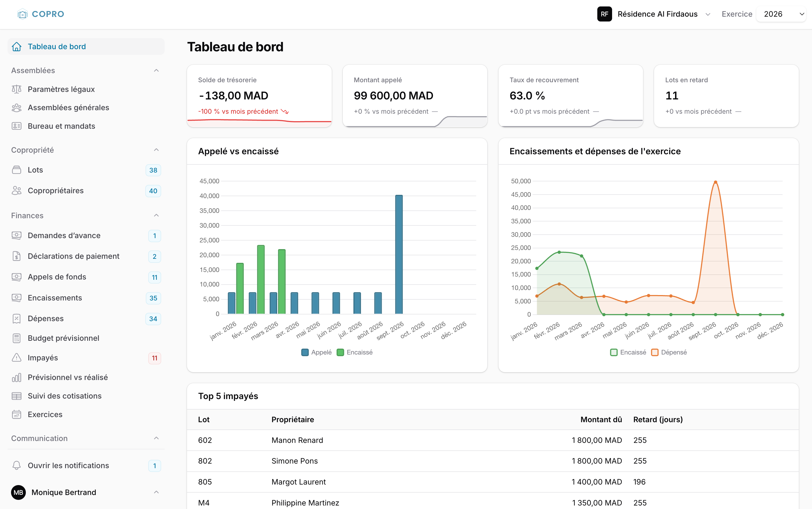This screenshot has height=509, width=812.
Task: Toggle the Appelé series in chart legend
Action: pos(316,353)
